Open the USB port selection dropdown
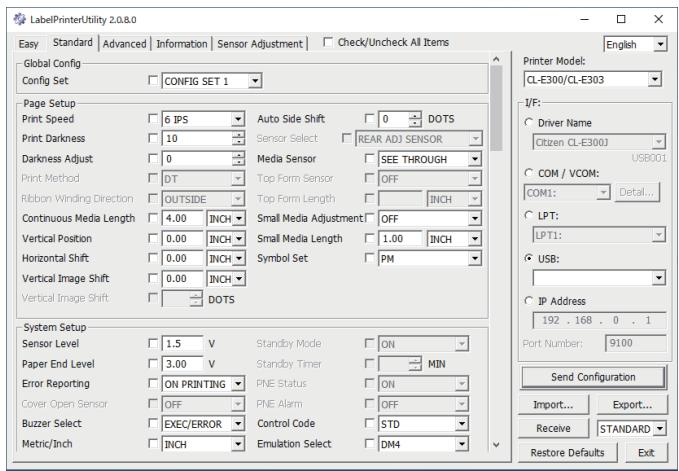Screen dimensions: 679x471 click(x=599, y=278)
